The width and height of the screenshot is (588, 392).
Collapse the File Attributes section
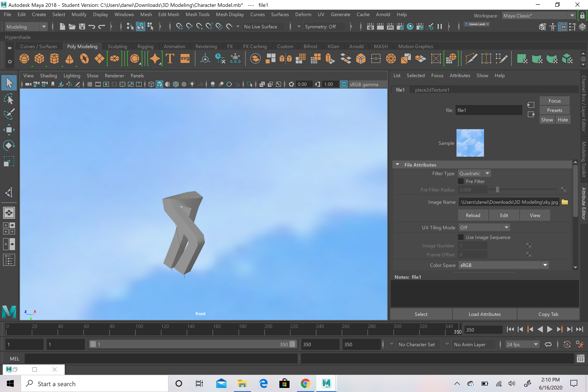[x=398, y=164]
